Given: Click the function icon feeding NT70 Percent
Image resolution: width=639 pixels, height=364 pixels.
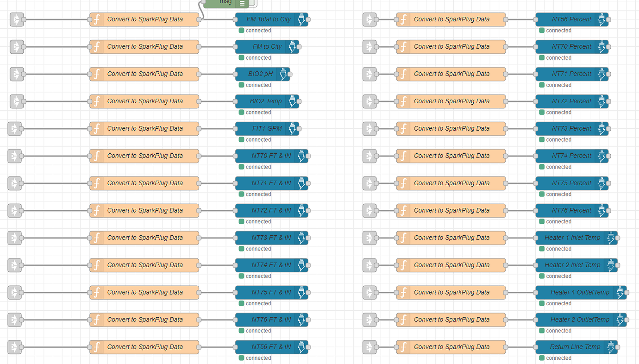Looking at the screenshot, I should click(x=403, y=47).
